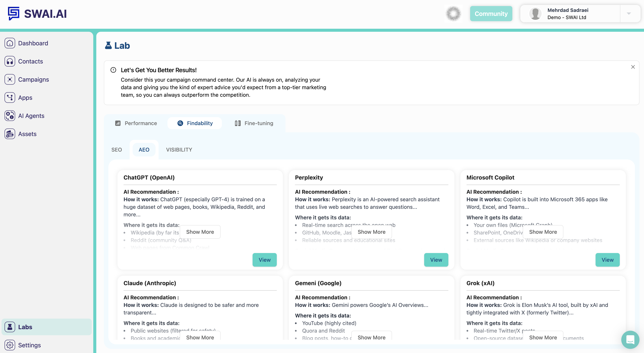Click the Microsoft Copilot card title

pos(490,177)
